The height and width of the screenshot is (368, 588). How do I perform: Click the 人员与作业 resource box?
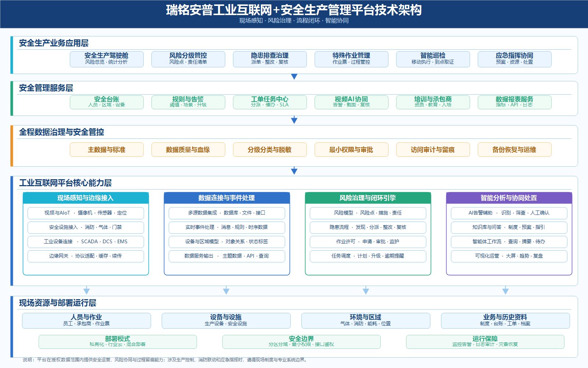coord(86,321)
